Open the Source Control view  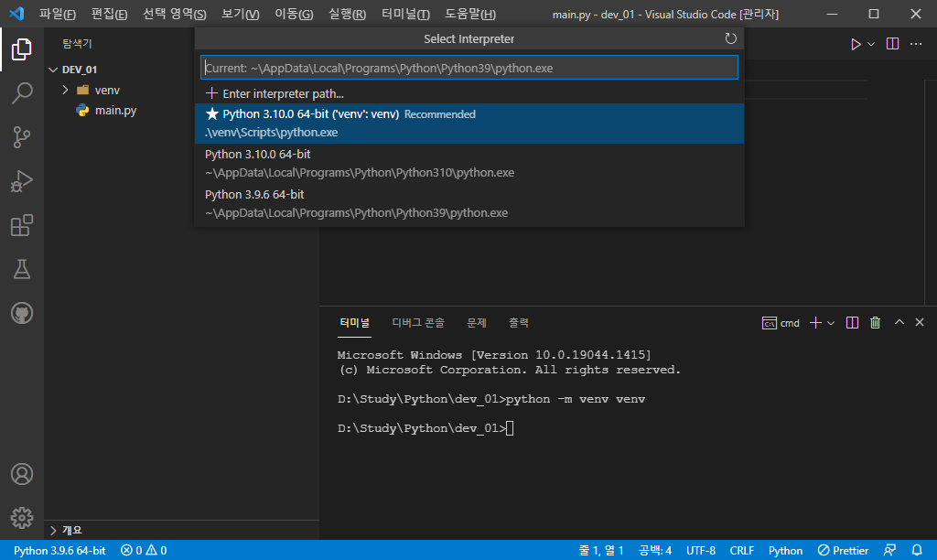point(22,137)
